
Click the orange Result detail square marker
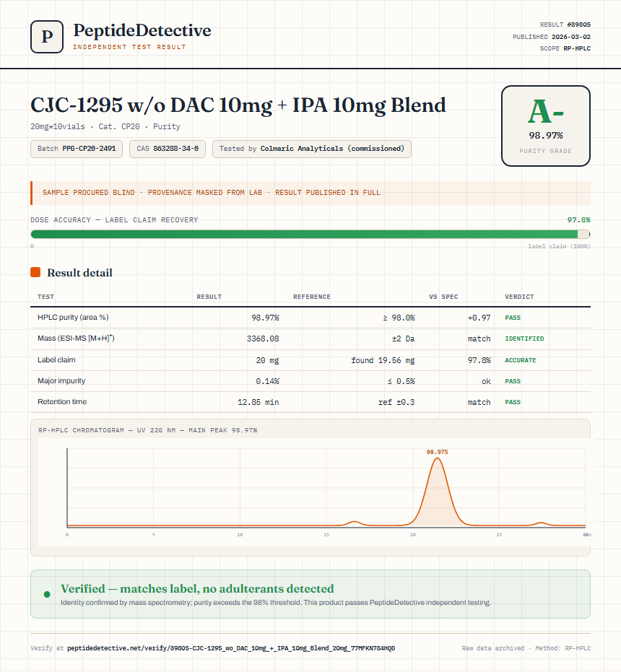[x=35, y=272]
